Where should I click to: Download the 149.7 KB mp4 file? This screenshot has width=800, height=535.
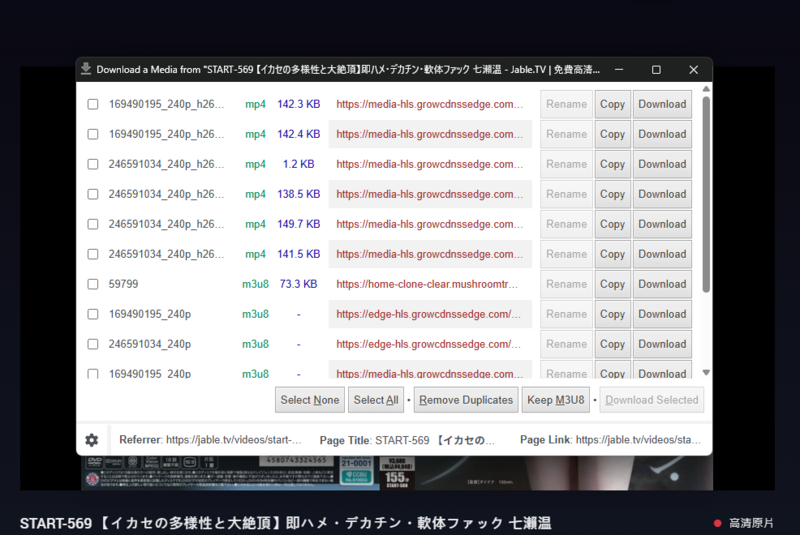coord(662,224)
